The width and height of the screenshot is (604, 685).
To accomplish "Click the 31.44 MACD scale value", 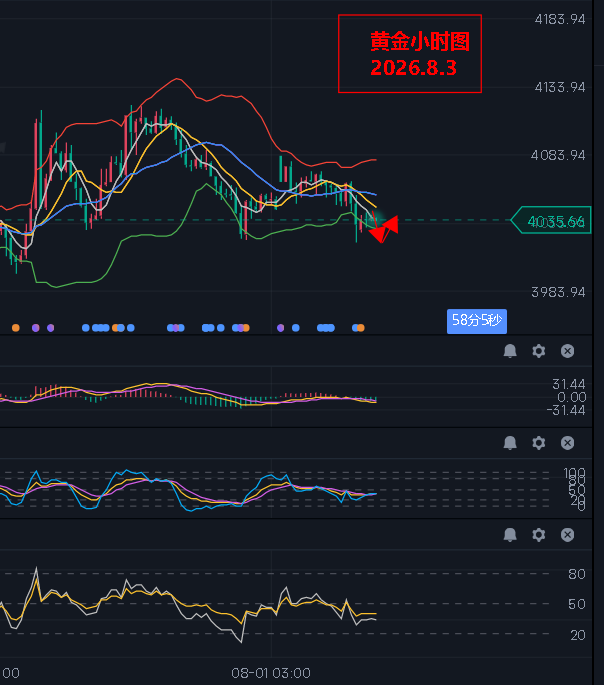I will point(568,384).
